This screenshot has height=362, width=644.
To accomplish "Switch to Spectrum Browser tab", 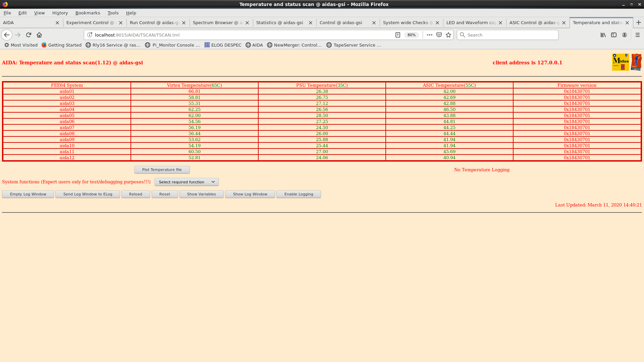I will coord(217,22).
